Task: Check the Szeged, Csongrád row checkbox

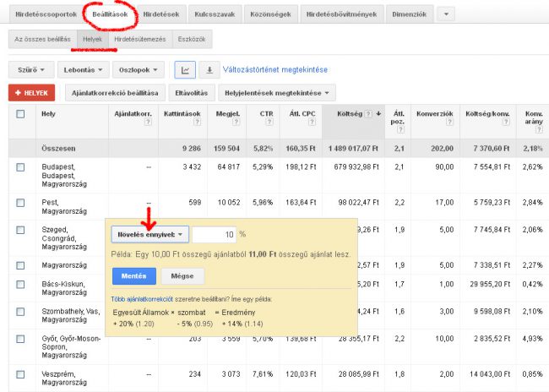Action: 20,230
